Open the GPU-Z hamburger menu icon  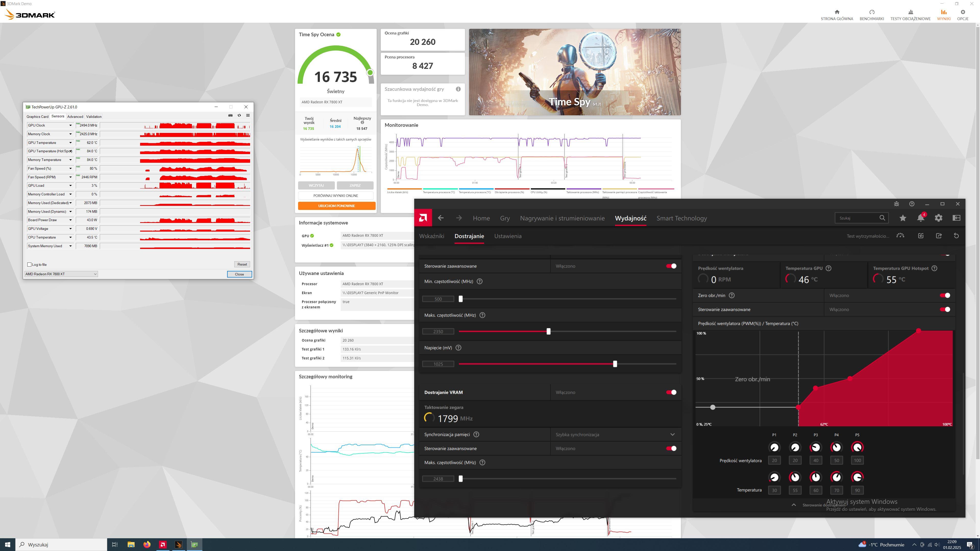tap(248, 115)
